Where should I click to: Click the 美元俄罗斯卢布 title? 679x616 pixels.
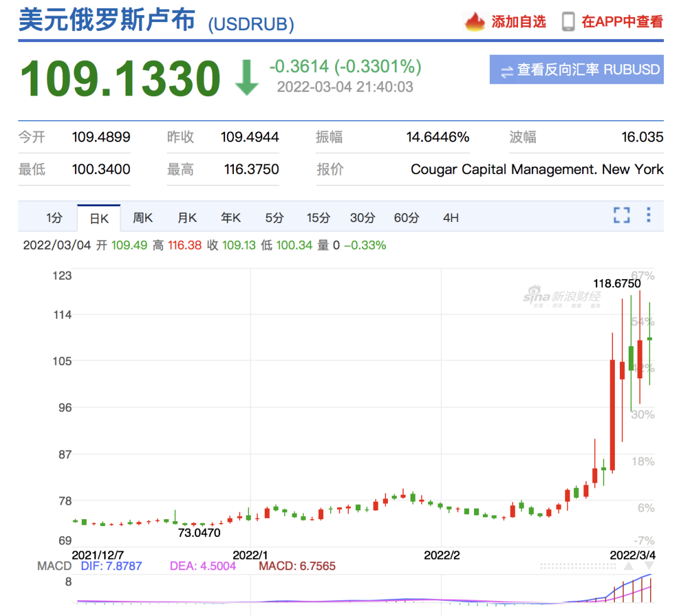coord(107,20)
